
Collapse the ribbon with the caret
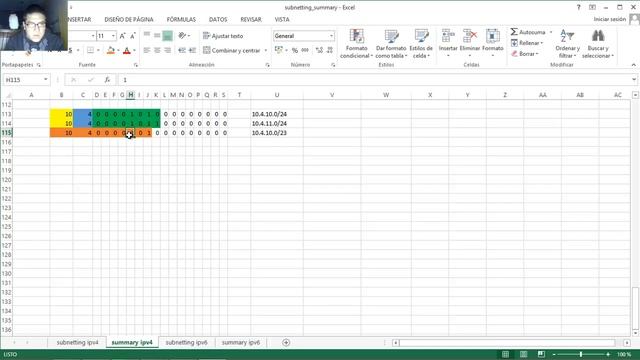pyautogui.click(x=633, y=65)
